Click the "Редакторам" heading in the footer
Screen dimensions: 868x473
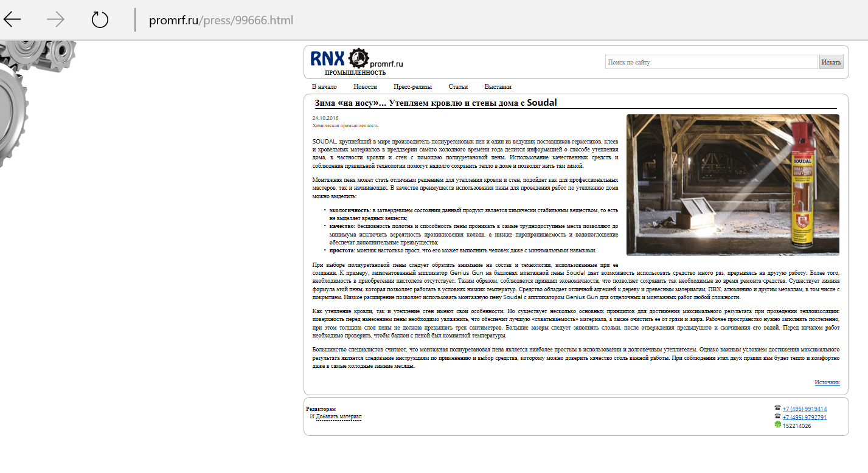click(321, 409)
